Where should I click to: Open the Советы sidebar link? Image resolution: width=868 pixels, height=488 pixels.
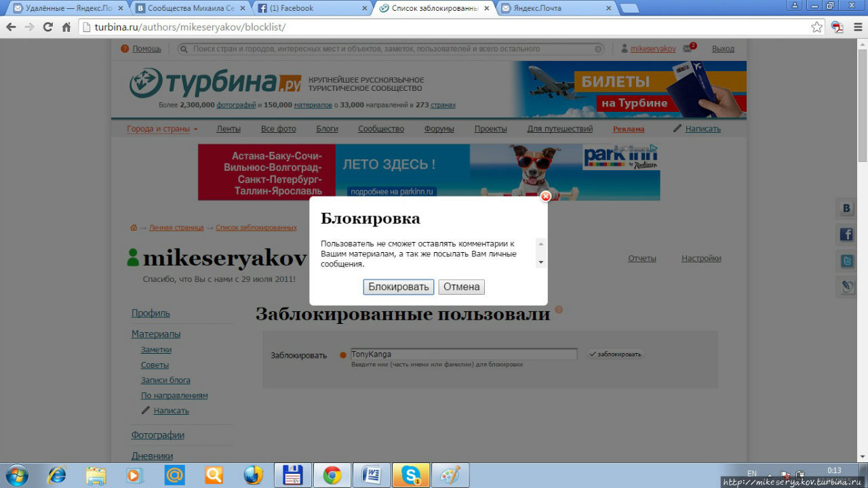[x=155, y=365]
